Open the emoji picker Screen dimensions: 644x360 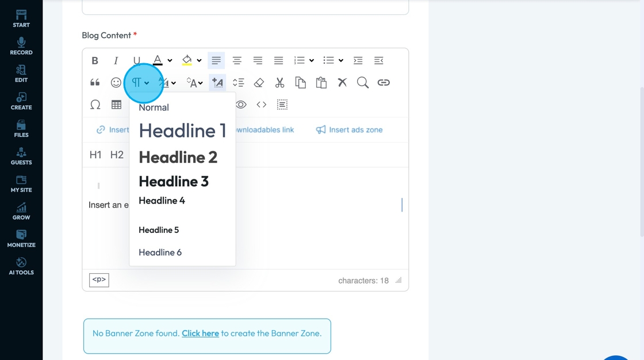[x=116, y=83]
